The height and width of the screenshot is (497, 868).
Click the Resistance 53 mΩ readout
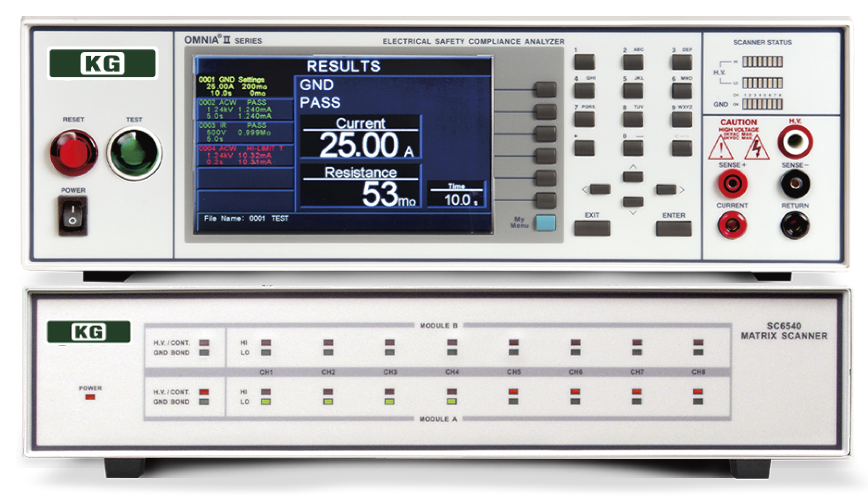tap(360, 186)
